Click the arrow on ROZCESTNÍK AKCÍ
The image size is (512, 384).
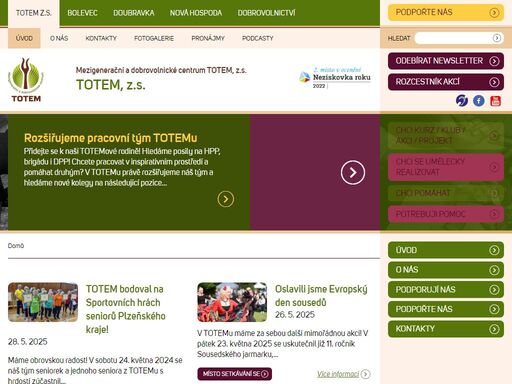[494, 82]
